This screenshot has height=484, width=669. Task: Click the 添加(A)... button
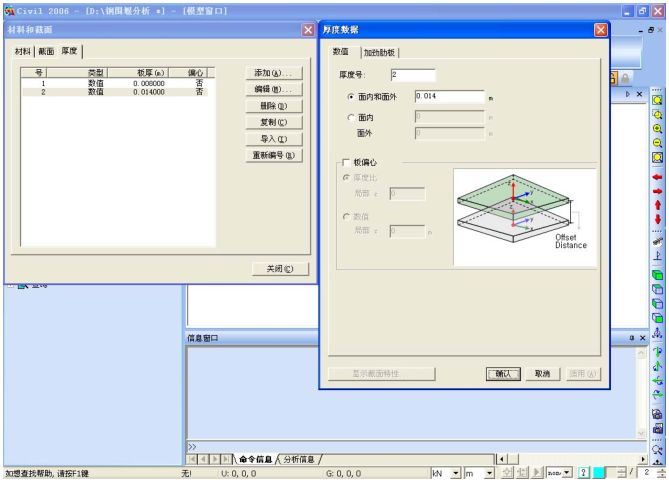[x=273, y=73]
